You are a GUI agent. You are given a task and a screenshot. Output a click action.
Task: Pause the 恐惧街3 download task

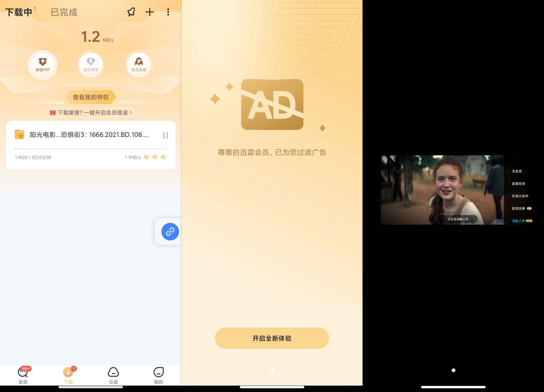pos(165,135)
